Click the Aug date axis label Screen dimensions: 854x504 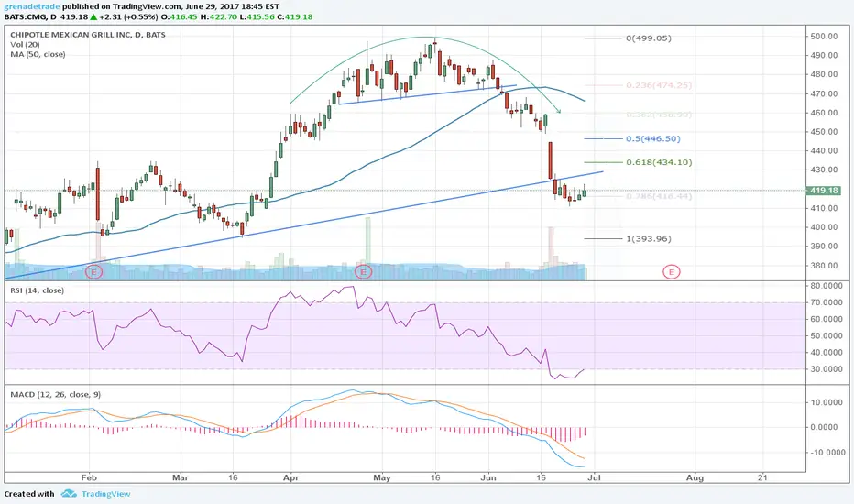click(695, 477)
